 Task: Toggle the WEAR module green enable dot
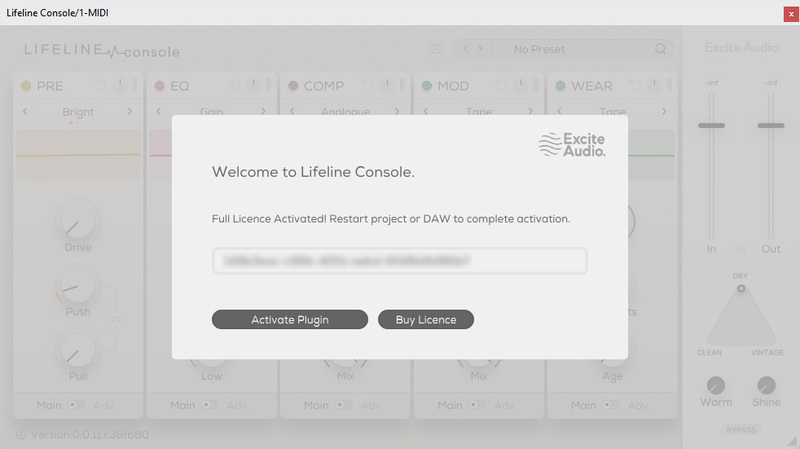pyautogui.click(x=561, y=86)
